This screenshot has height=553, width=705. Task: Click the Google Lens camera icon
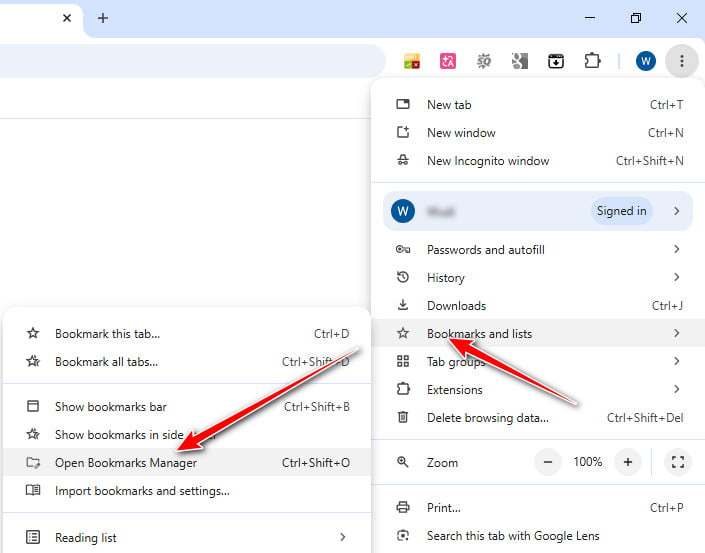pos(403,535)
